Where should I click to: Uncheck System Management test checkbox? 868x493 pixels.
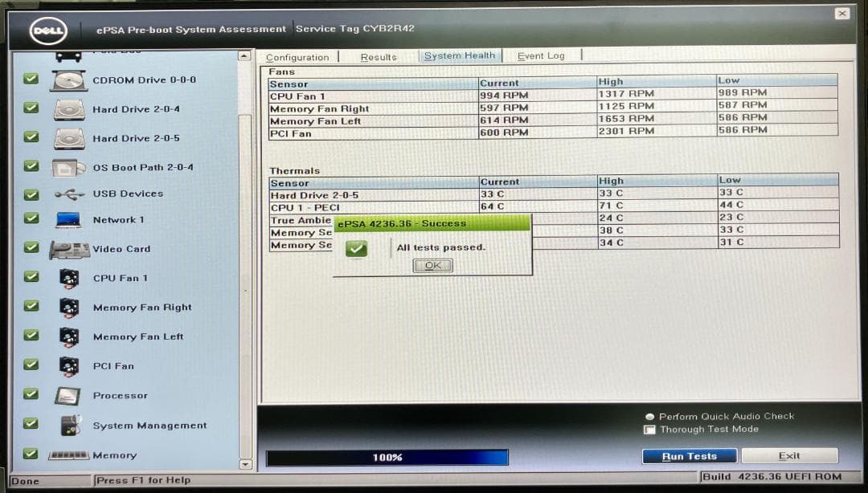(31, 425)
